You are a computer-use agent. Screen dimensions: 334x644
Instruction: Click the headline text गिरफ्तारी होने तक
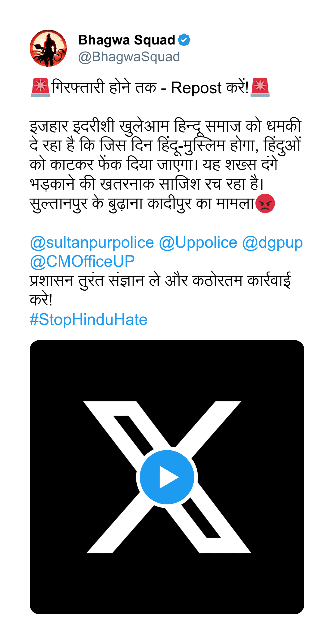coord(104,87)
